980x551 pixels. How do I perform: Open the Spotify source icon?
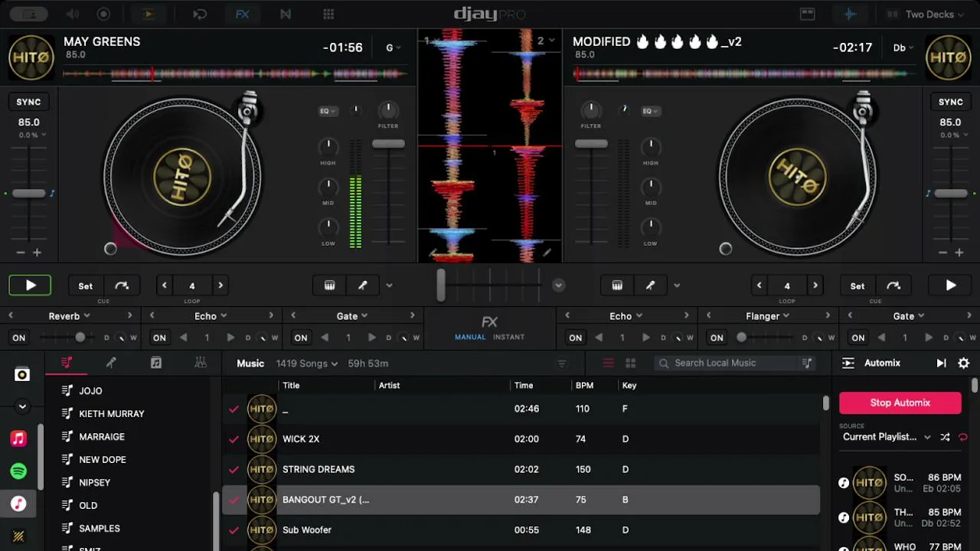(18, 471)
